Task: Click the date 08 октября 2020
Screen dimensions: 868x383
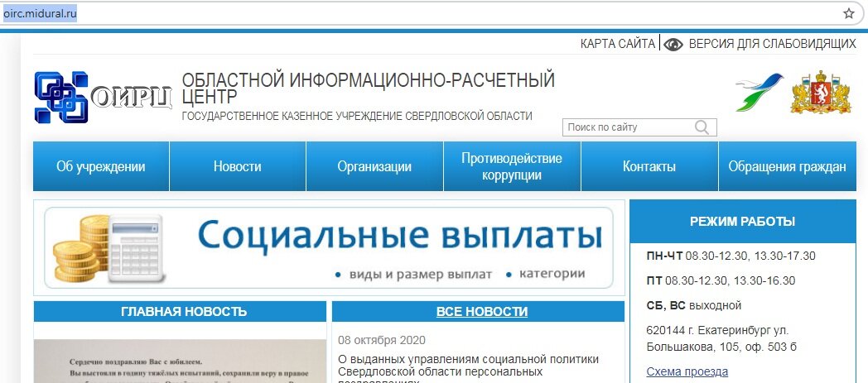Action: click(382, 340)
